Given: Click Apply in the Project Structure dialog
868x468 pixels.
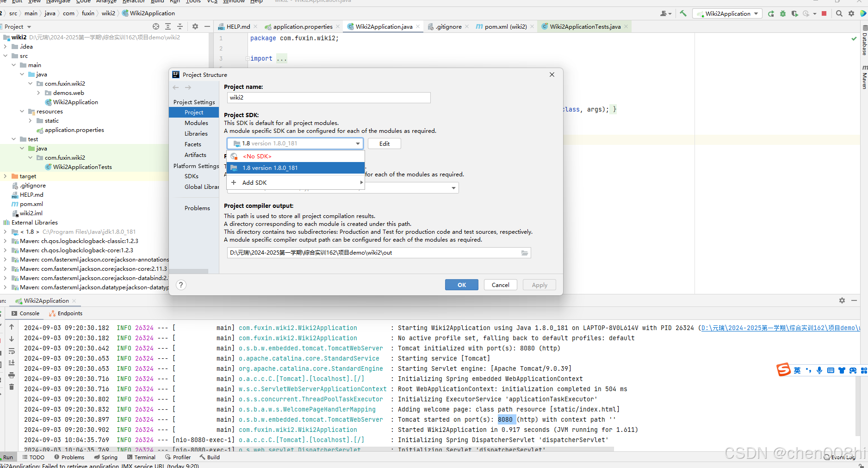Looking at the screenshot, I should (539, 285).
